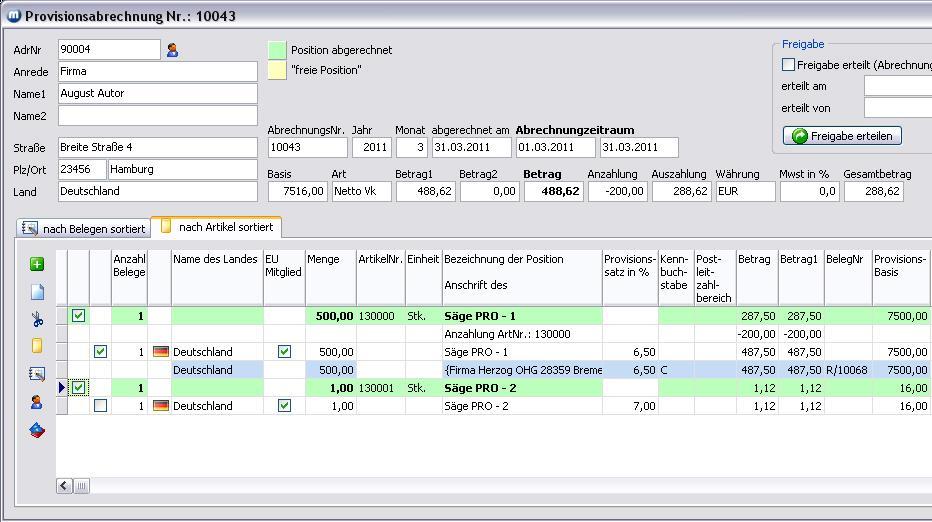Click the left arrow of horizontal scrollbar
The height and width of the screenshot is (522, 932).
coord(64,486)
